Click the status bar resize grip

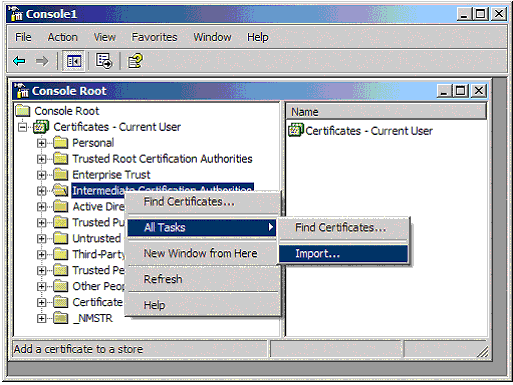coord(482,352)
